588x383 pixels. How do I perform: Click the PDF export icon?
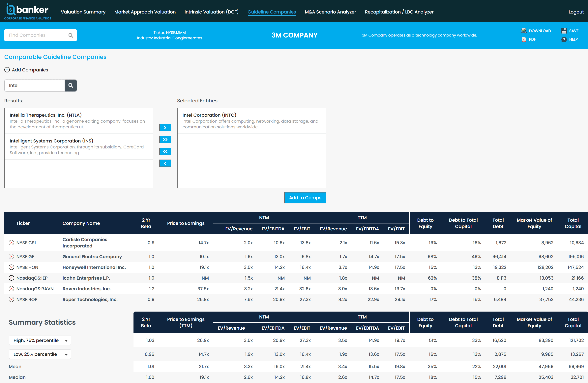pos(523,39)
